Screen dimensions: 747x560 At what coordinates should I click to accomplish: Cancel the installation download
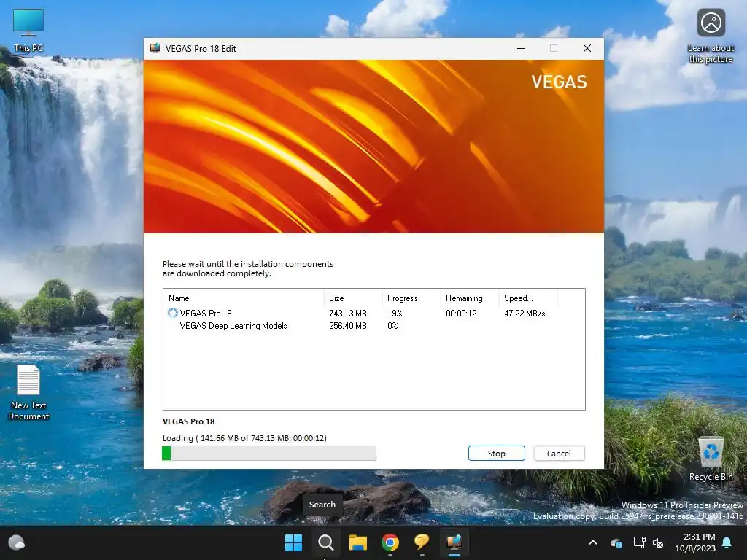559,454
